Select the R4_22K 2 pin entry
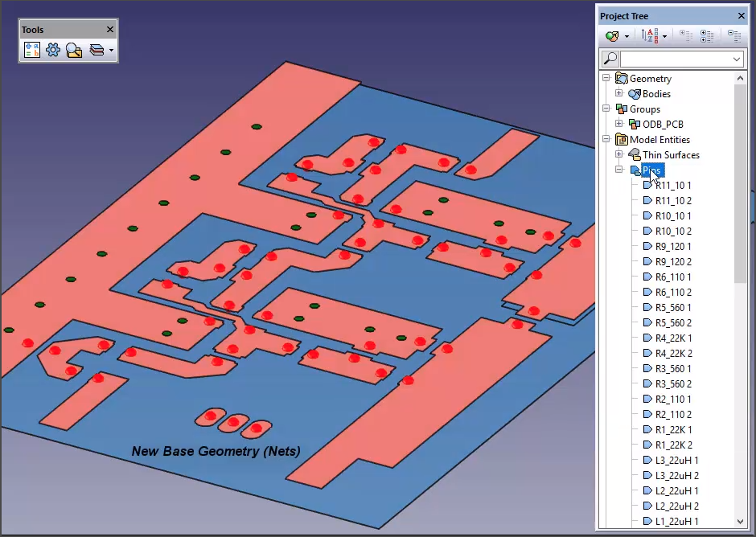 (x=673, y=354)
